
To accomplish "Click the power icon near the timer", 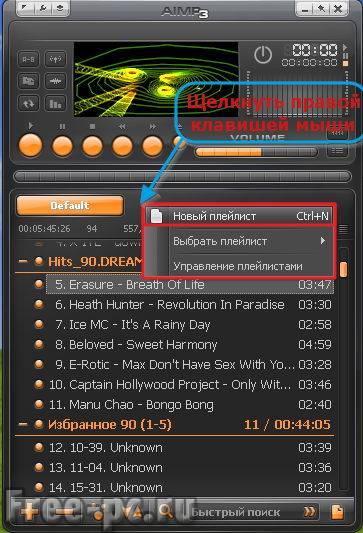I will point(263,54).
